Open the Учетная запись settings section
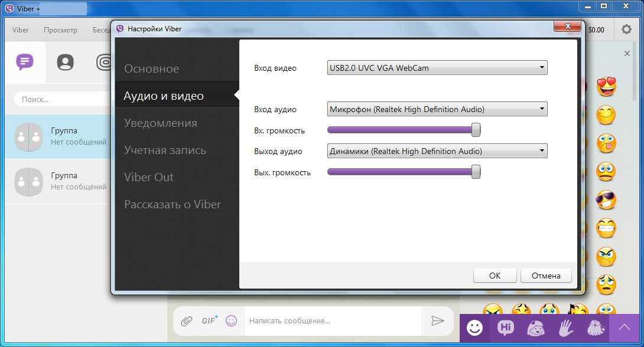Viewport: 644px width, 347px height. (x=165, y=150)
